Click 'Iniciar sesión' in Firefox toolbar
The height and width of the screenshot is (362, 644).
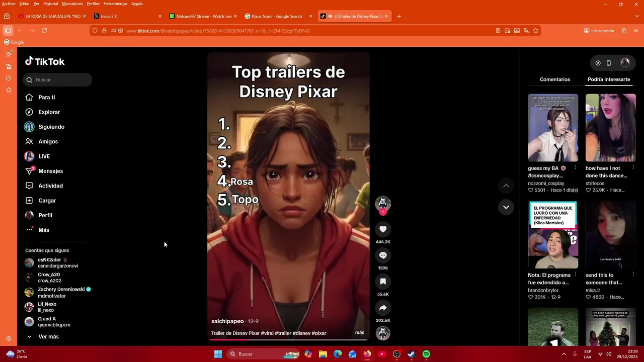tap(599, 31)
